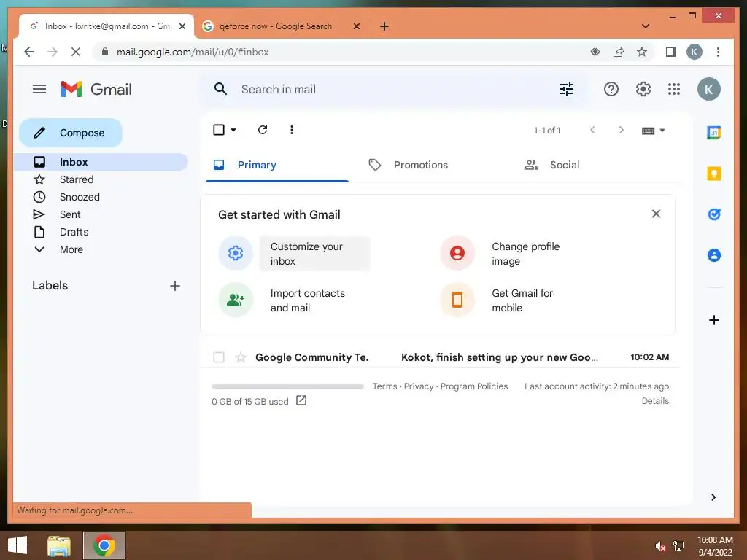Open the Google Account avatar in Gmail
The height and width of the screenshot is (560, 747).
708,89
